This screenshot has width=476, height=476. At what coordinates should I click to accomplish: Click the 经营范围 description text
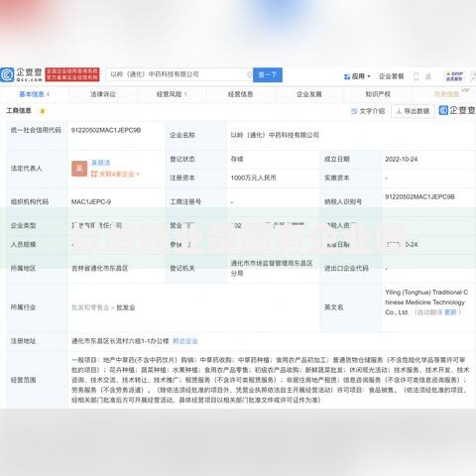[271, 380]
